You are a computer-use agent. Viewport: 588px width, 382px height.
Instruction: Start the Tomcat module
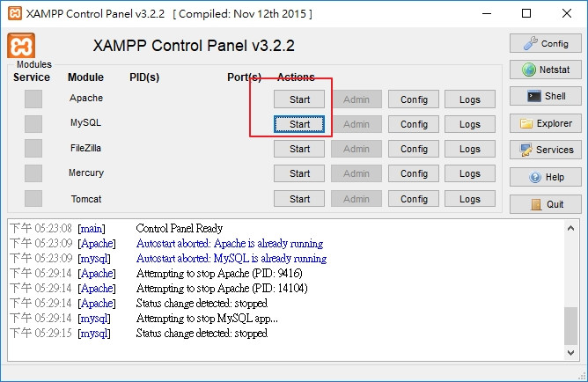[x=299, y=199]
